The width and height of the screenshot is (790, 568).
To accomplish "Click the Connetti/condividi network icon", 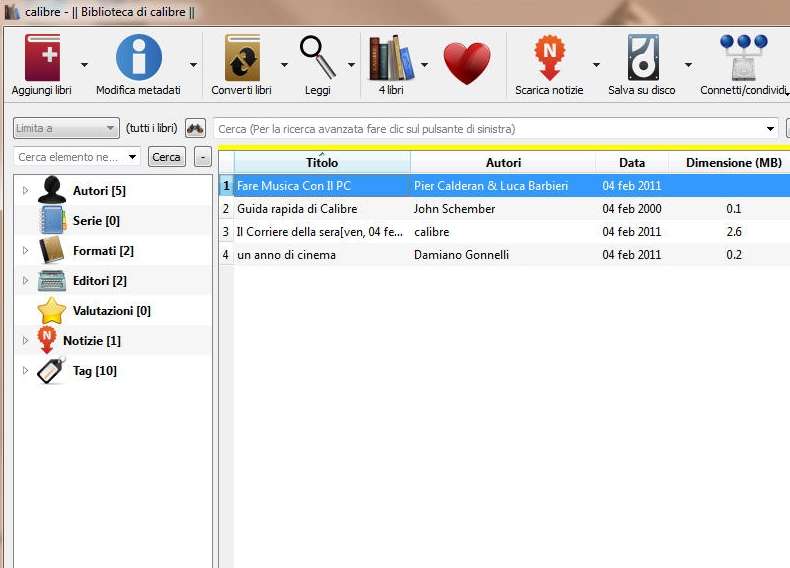I will (x=744, y=57).
